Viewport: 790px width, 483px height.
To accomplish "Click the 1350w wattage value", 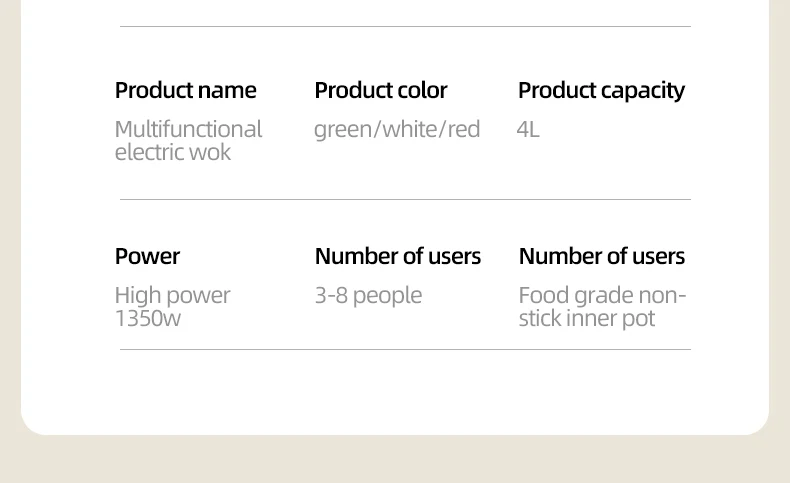I will coord(148,318).
